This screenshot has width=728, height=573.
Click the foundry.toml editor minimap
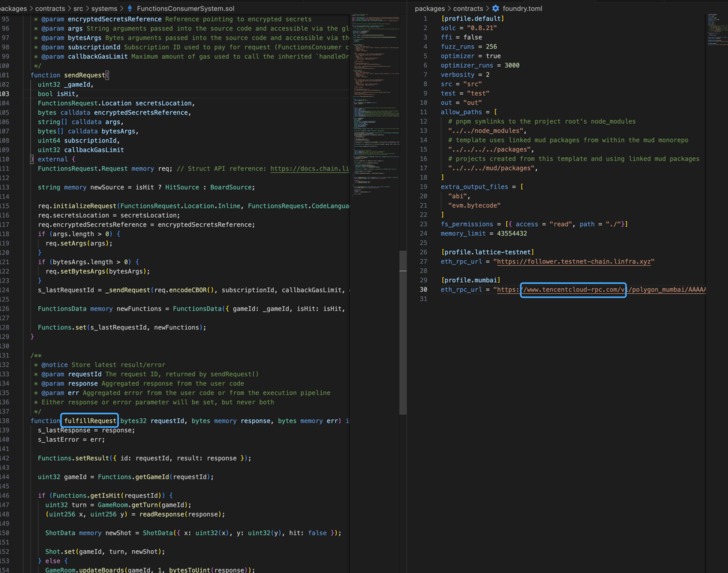tap(715, 29)
